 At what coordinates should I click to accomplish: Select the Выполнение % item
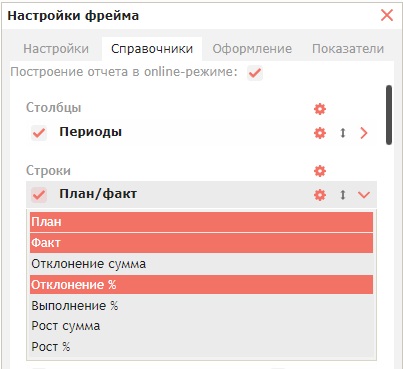[x=201, y=306]
